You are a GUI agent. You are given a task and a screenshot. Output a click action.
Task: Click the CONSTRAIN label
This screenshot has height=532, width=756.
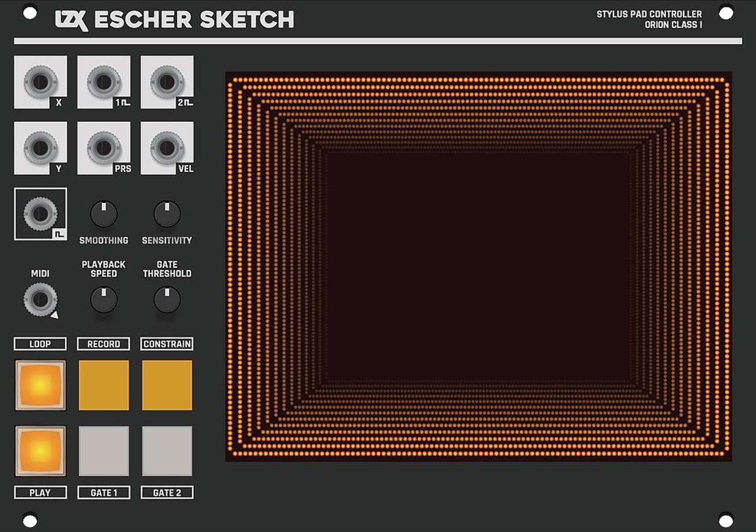click(167, 344)
